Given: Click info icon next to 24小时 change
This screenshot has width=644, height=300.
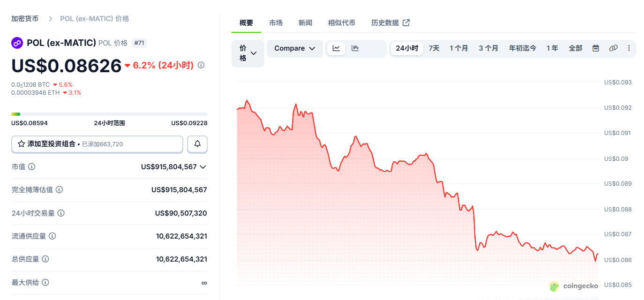Looking at the screenshot, I should pyautogui.click(x=201, y=65).
